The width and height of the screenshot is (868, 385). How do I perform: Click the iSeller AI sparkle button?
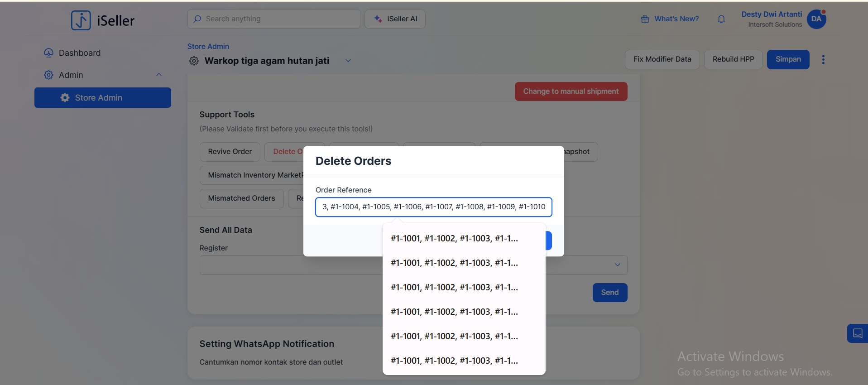pyautogui.click(x=395, y=19)
